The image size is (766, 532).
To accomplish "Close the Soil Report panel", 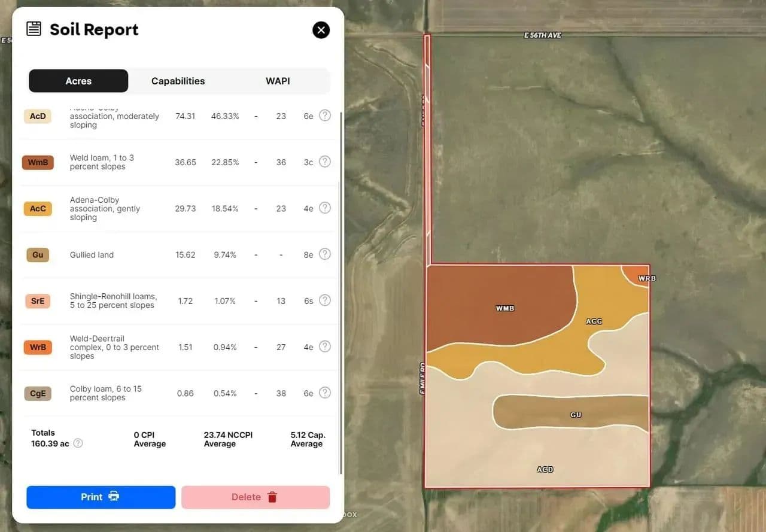I will [321, 30].
